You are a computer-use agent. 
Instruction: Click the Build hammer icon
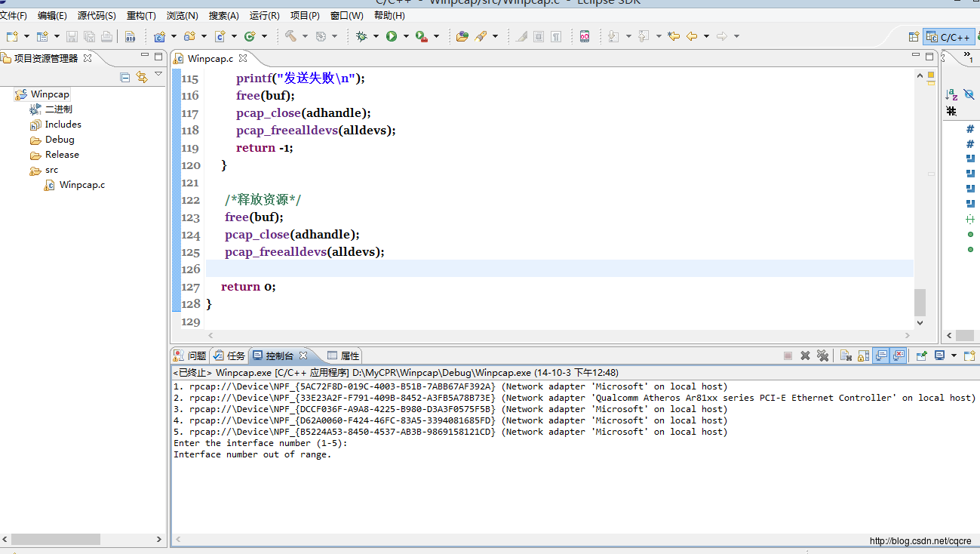[x=290, y=36]
